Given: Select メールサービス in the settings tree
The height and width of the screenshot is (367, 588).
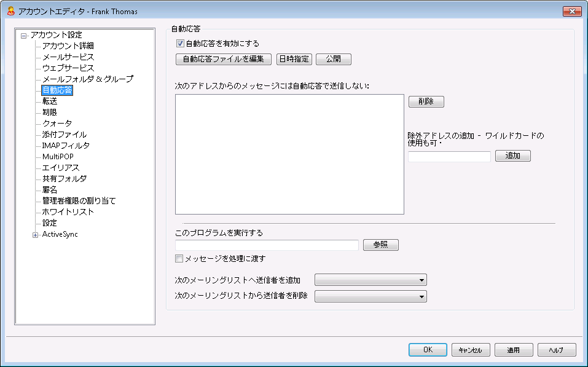Looking at the screenshot, I should 68,57.
